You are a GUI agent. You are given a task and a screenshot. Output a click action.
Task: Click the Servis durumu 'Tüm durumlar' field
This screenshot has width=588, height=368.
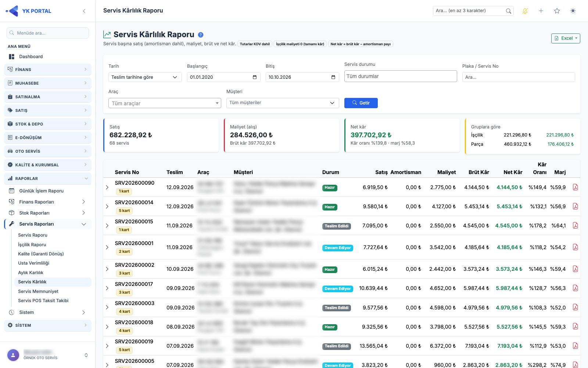click(x=401, y=76)
